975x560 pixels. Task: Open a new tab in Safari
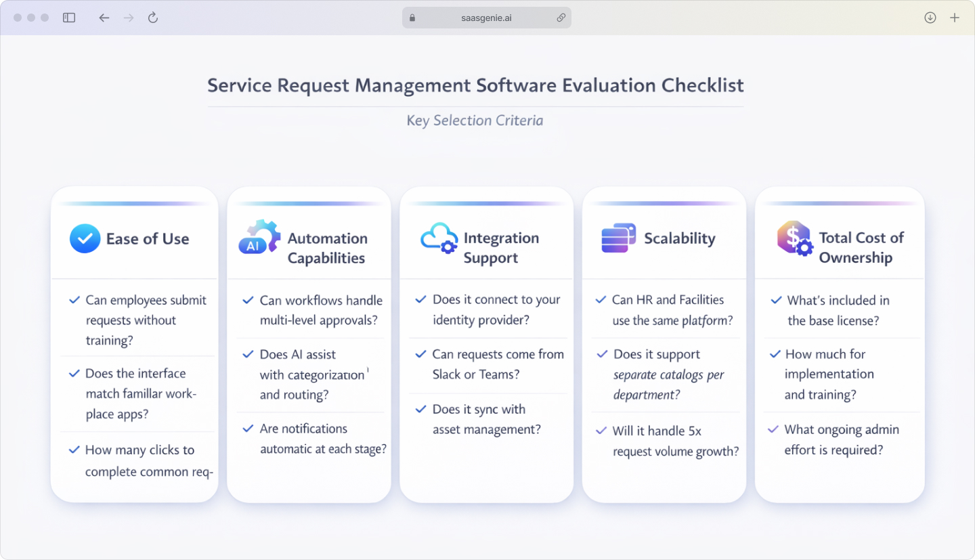[955, 18]
